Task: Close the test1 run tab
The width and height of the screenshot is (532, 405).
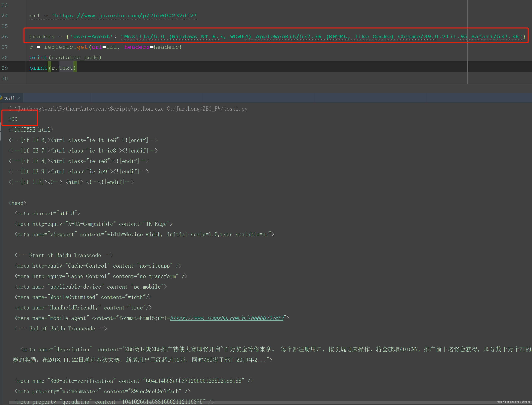Action: click(19, 98)
